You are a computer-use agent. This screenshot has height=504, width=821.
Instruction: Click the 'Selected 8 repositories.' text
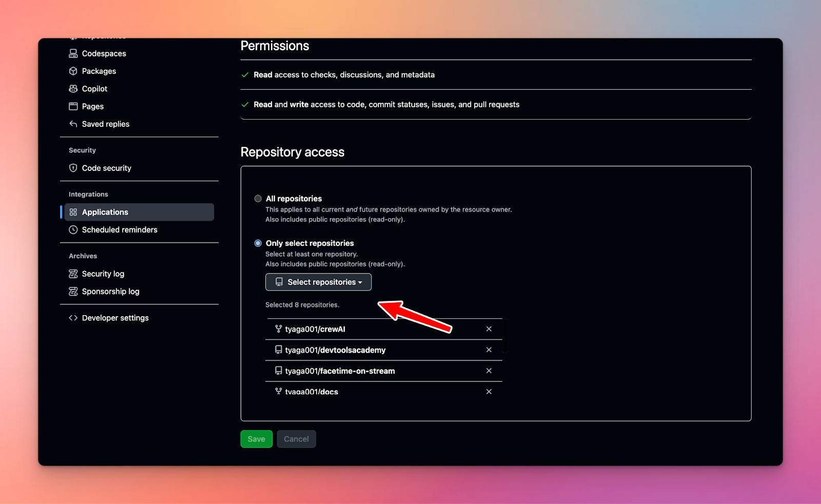pos(302,305)
